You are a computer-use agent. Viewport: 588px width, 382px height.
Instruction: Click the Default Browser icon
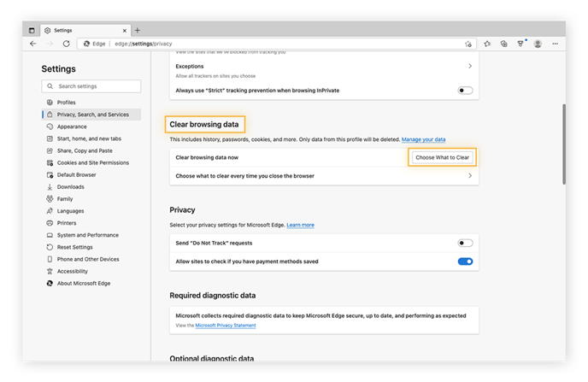point(50,174)
